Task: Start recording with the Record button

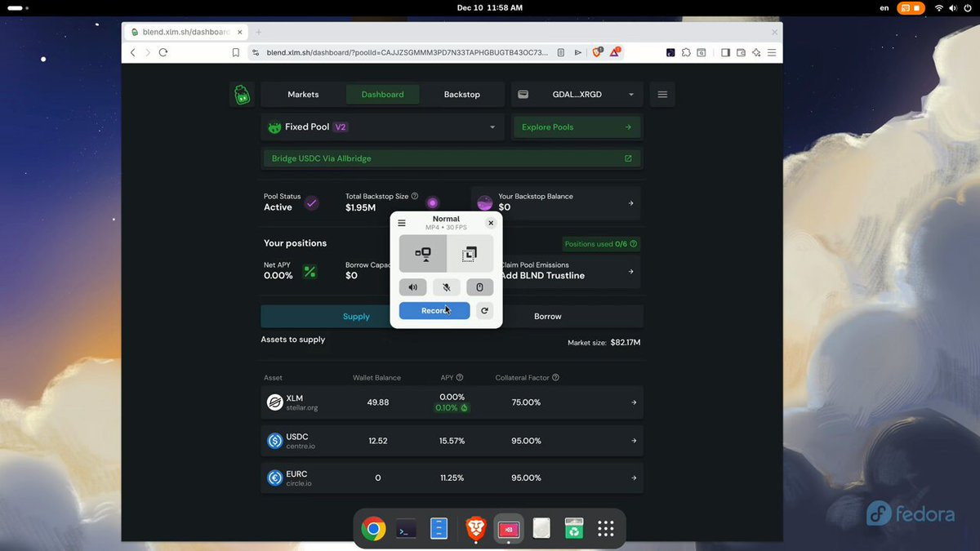Action: (x=434, y=311)
